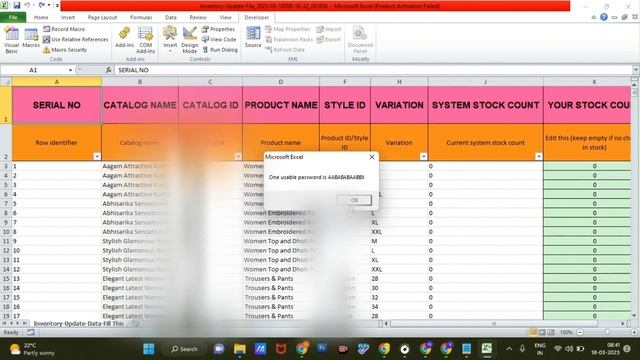Expand the Name Box dropdown
The width and height of the screenshot is (640, 360).
point(70,70)
